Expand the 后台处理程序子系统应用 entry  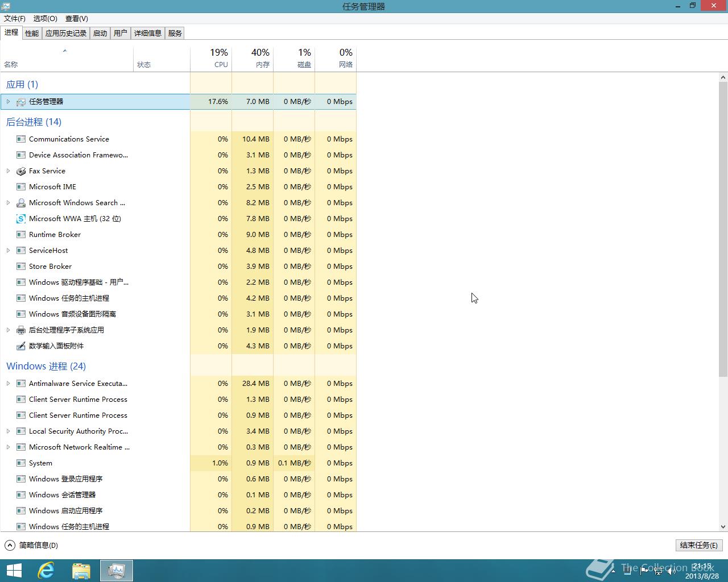pyautogui.click(x=8, y=330)
